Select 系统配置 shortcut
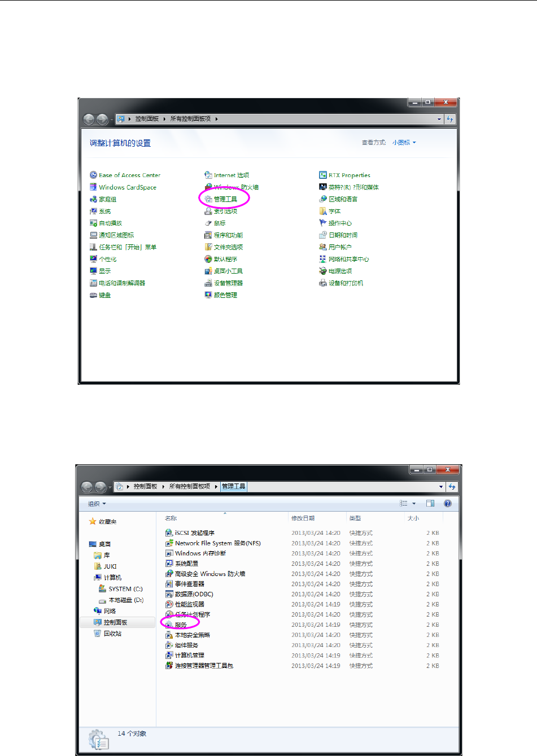 (x=182, y=563)
